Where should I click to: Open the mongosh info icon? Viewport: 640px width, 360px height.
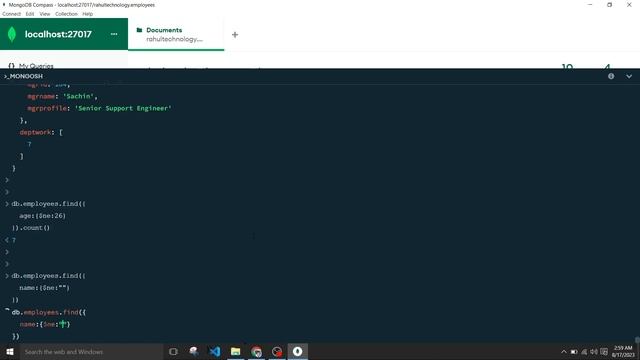[611, 76]
